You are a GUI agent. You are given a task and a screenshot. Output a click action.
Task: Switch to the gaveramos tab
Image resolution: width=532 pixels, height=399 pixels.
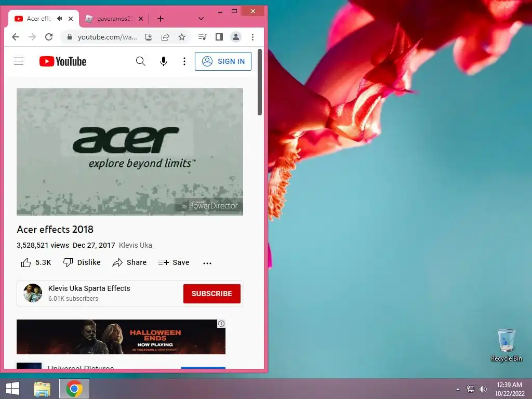(114, 19)
